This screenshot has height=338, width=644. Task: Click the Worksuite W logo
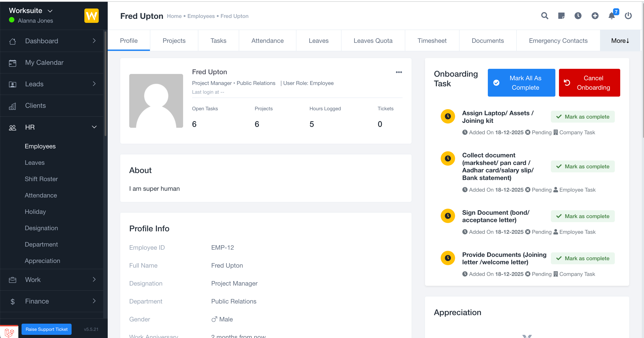(91, 16)
